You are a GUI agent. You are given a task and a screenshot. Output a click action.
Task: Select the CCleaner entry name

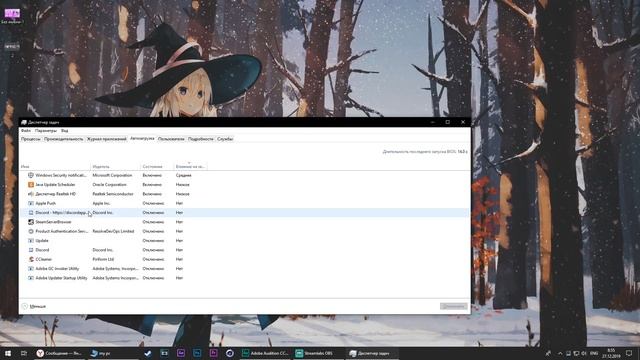[x=44, y=259]
